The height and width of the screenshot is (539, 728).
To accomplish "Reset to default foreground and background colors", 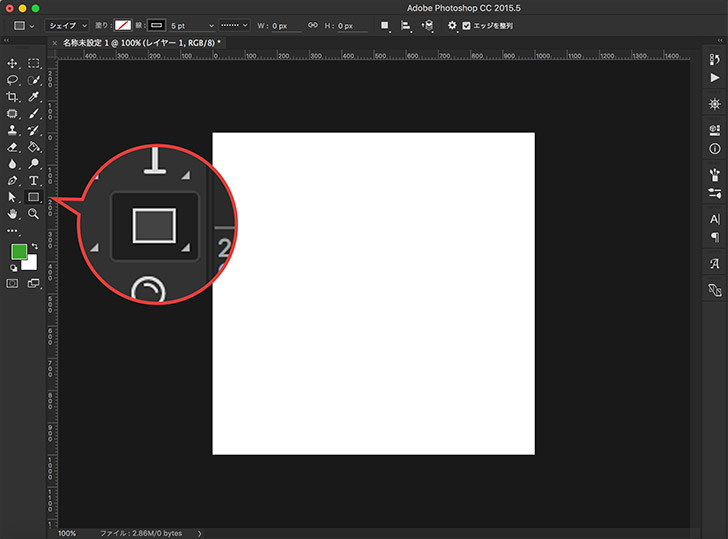I will tap(13, 268).
